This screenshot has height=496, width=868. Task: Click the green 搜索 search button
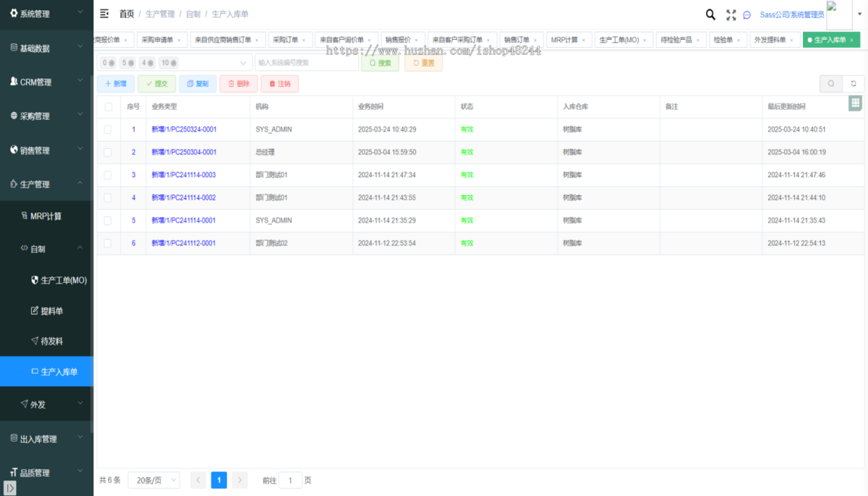[x=380, y=63]
